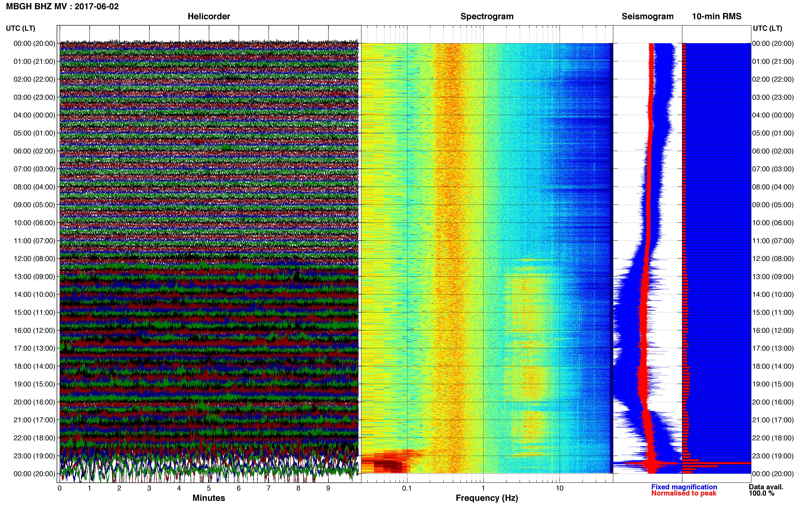812x508 pixels.
Task: Click minute tick label 0 on helicorder
Action: click(x=60, y=488)
